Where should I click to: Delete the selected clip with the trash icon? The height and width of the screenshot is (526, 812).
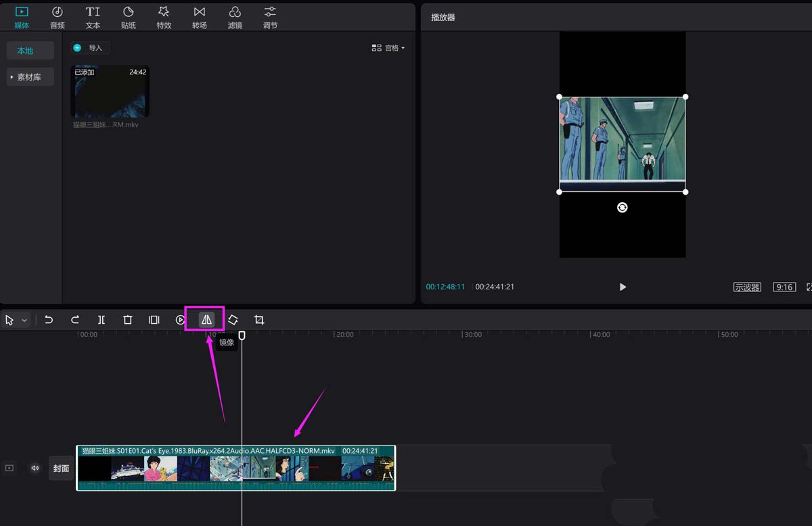[127, 320]
